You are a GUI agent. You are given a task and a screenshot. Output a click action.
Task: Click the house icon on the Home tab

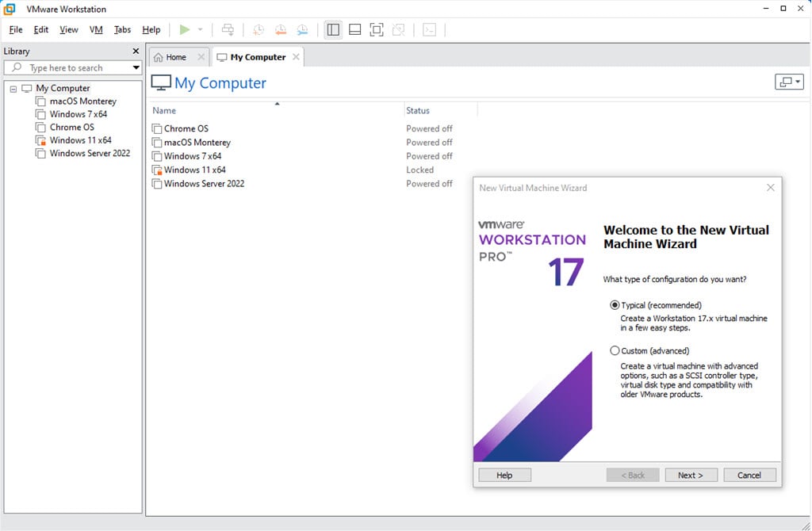(x=159, y=57)
